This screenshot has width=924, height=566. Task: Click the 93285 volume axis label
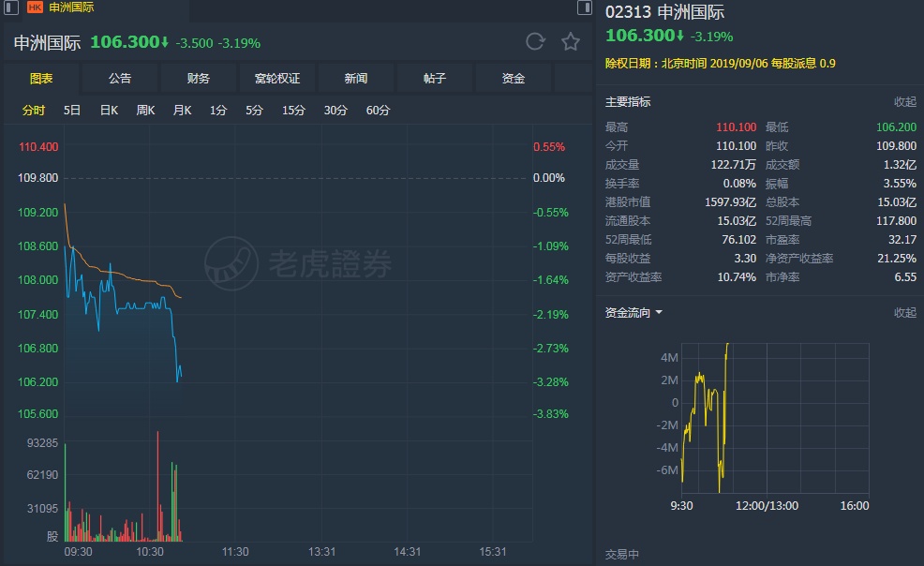point(42,443)
